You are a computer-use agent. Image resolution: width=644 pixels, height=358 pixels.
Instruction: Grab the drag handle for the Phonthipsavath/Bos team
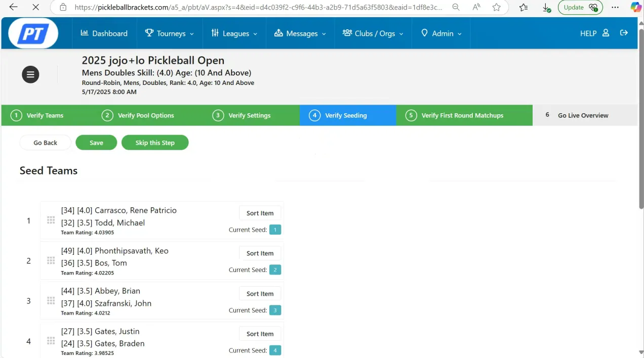coord(51,260)
